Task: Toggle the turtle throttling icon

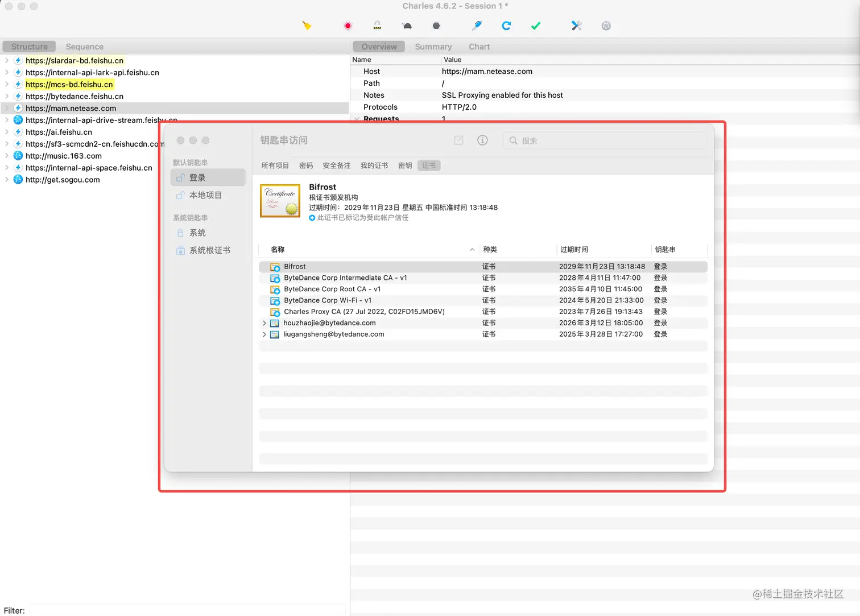Action: pyautogui.click(x=407, y=26)
